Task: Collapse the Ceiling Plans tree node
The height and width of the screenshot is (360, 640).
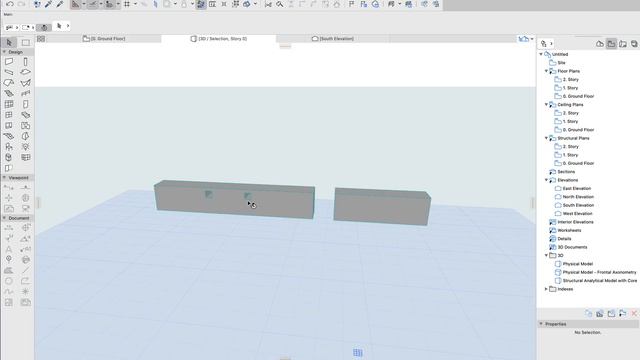Action: point(547,104)
